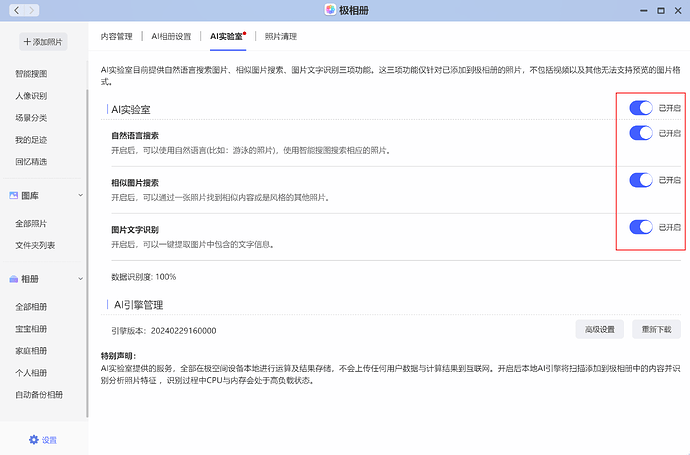Viewport: 690px width, 455px height.
Task: Select 自动备份相册 in sidebar
Action: click(x=39, y=395)
